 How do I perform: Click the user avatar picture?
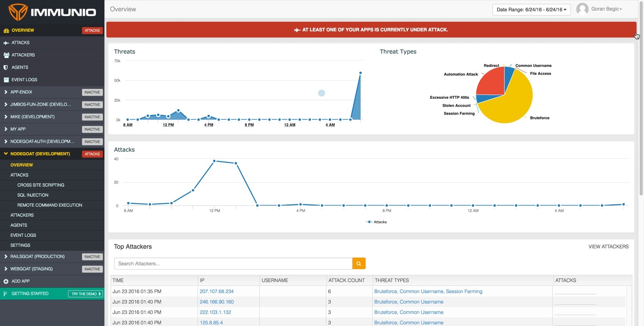[582, 9]
